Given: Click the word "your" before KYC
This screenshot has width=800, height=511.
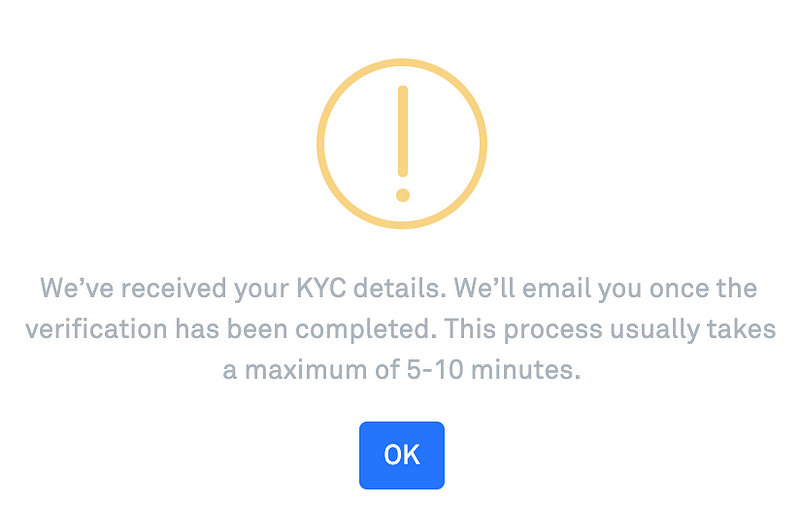Looking at the screenshot, I should point(261,291).
